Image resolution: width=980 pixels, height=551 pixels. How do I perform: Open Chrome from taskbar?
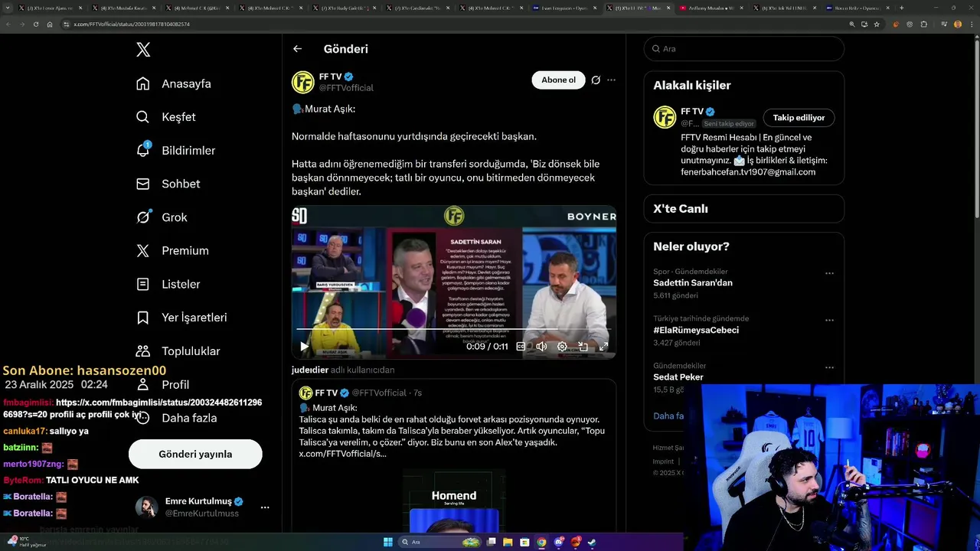541,542
